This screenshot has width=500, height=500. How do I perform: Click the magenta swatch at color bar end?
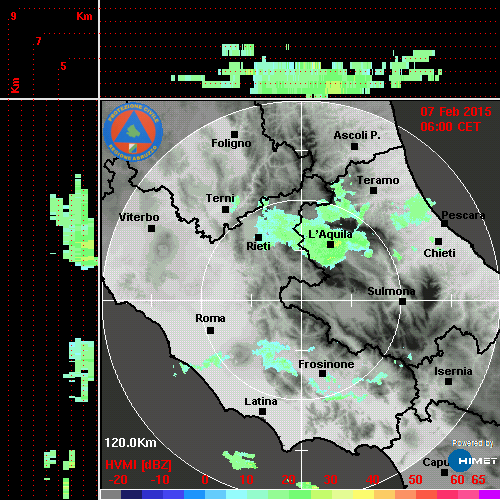click(x=489, y=494)
